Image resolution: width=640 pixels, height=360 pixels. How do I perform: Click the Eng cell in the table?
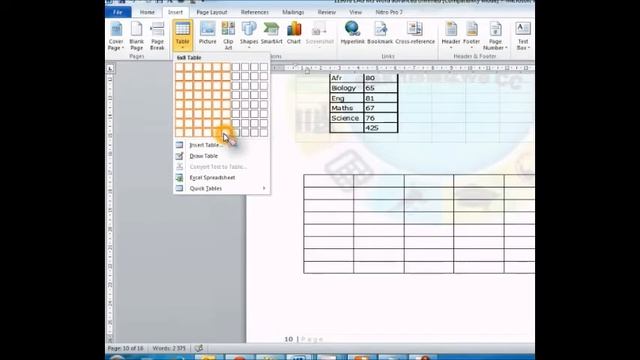point(347,98)
